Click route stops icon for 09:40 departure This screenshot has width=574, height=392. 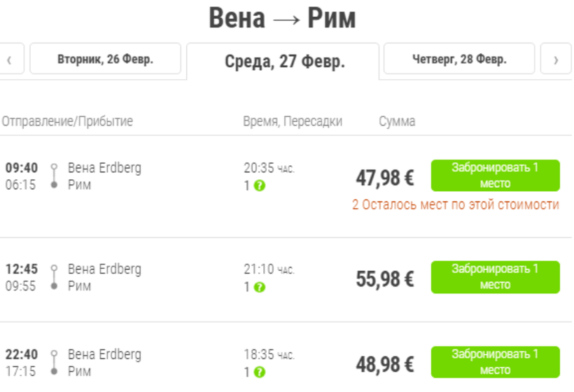click(54, 176)
